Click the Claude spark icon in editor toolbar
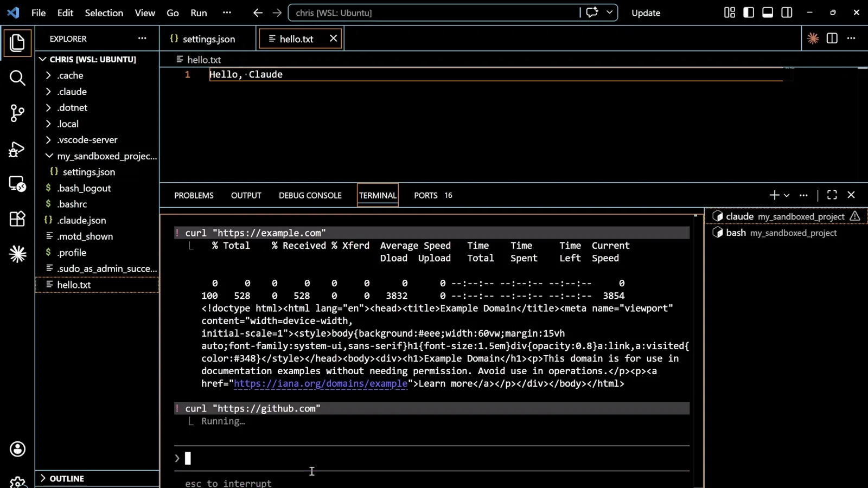The image size is (868, 488). pos(813,38)
